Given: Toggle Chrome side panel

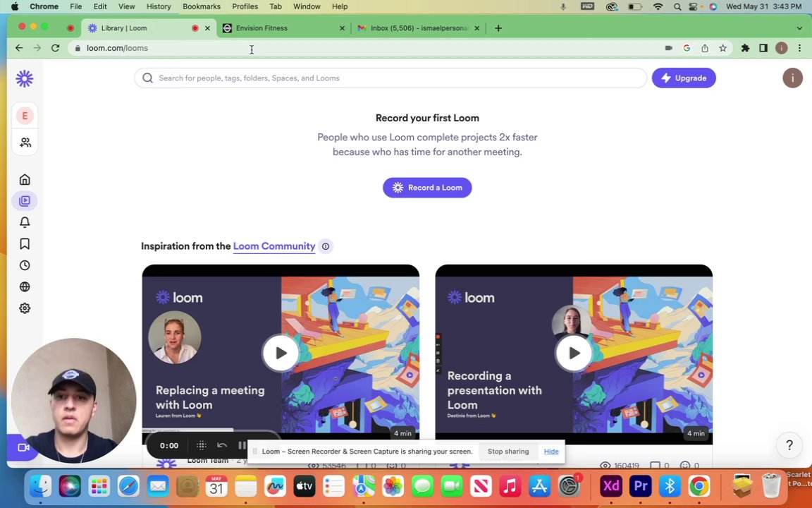Looking at the screenshot, I should point(763,48).
